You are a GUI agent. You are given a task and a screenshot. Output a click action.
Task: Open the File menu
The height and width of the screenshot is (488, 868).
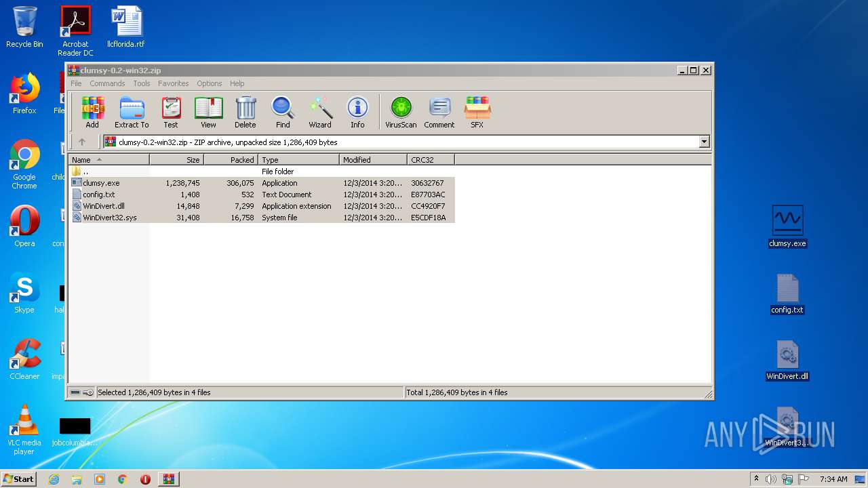(76, 83)
